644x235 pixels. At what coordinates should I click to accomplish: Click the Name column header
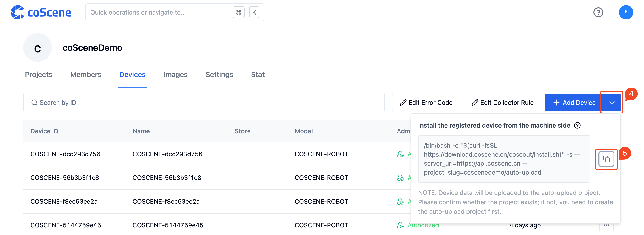tap(141, 131)
